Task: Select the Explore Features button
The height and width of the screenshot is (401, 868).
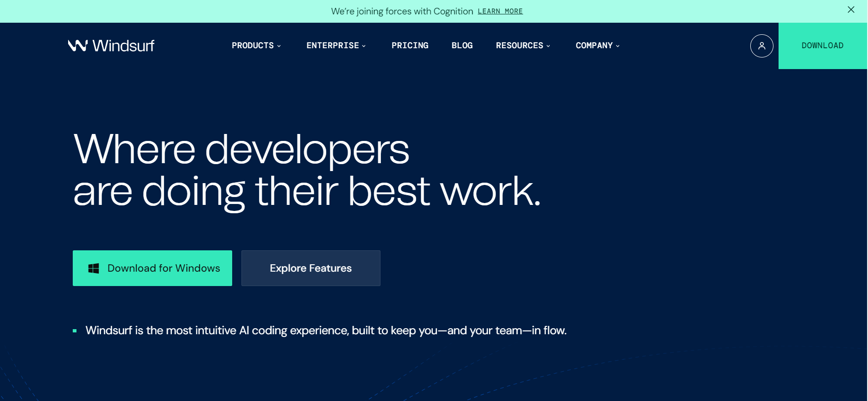Action: pos(310,268)
